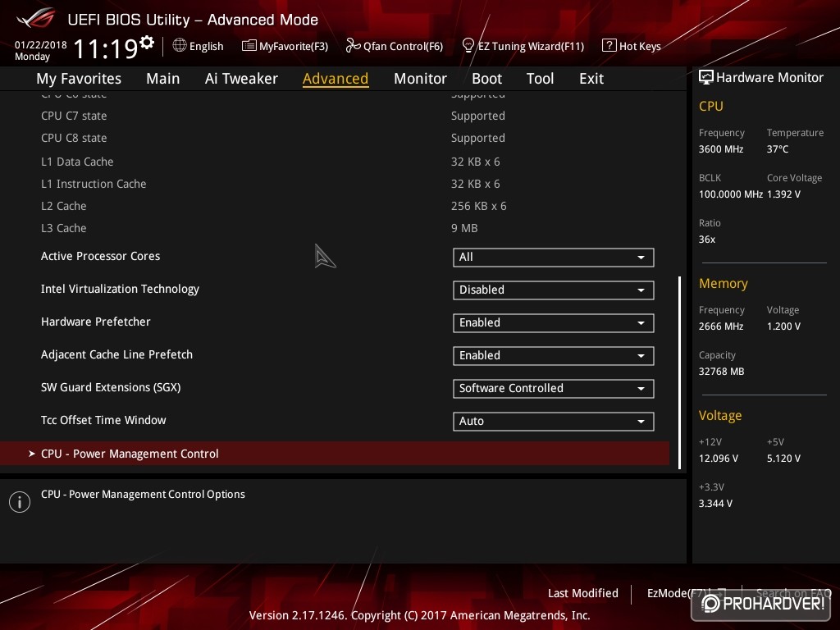Switch to My Favorites tab
Viewport: 840px width, 630px height.
(x=79, y=79)
